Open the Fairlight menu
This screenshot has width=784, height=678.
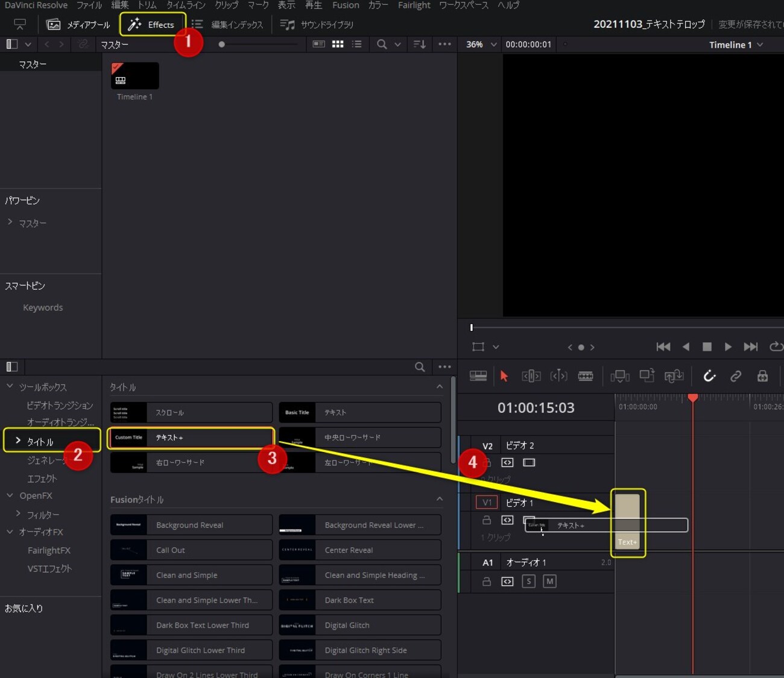(414, 5)
